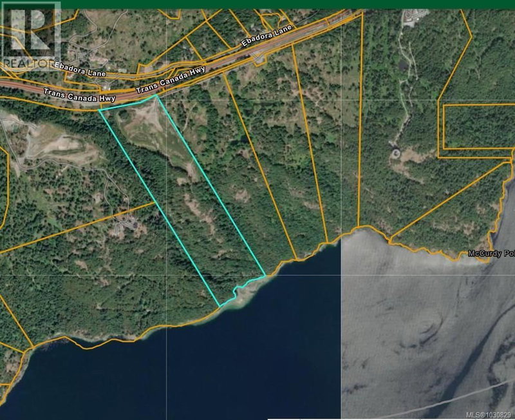Click the leftmost Trans Canada Hwy label
The width and height of the screenshot is (515, 420).
[80, 95]
